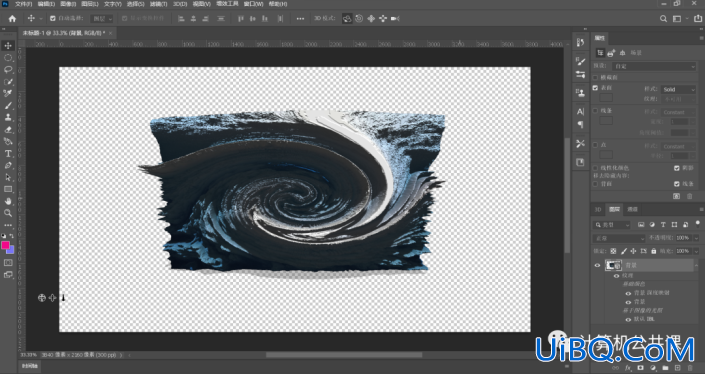
Task: Click the horizontal scrollbar below the canvas
Action: click(344, 355)
